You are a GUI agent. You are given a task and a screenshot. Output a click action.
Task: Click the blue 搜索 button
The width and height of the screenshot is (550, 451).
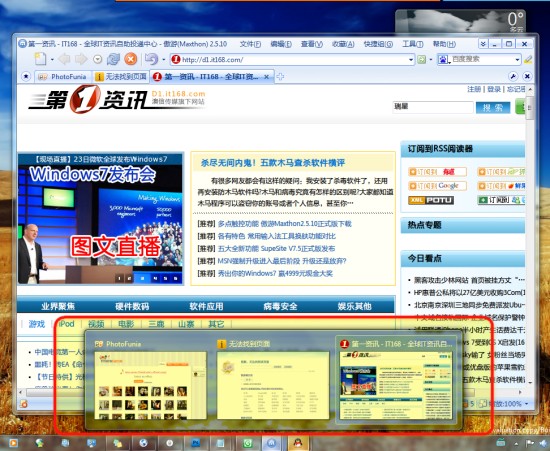[493, 107]
